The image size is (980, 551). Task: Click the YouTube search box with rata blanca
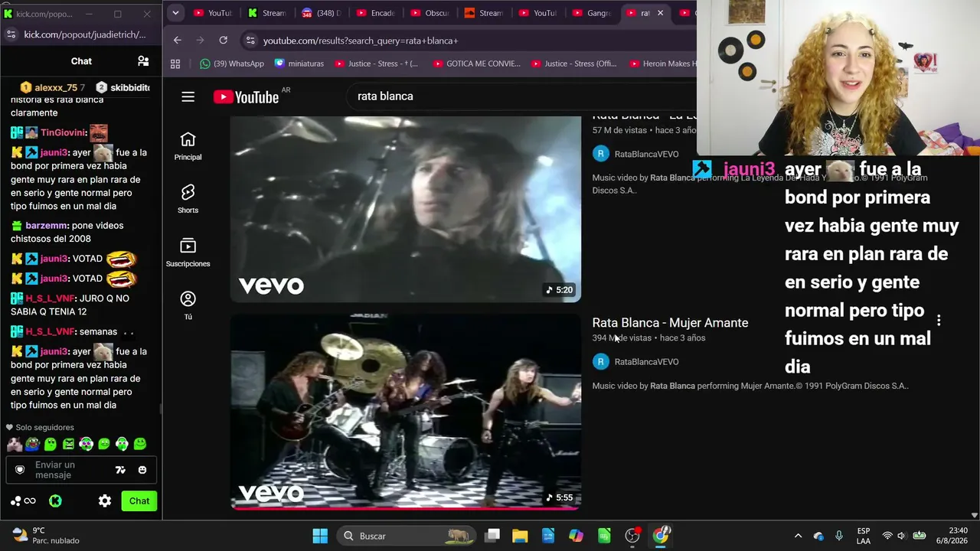pyautogui.click(x=521, y=96)
